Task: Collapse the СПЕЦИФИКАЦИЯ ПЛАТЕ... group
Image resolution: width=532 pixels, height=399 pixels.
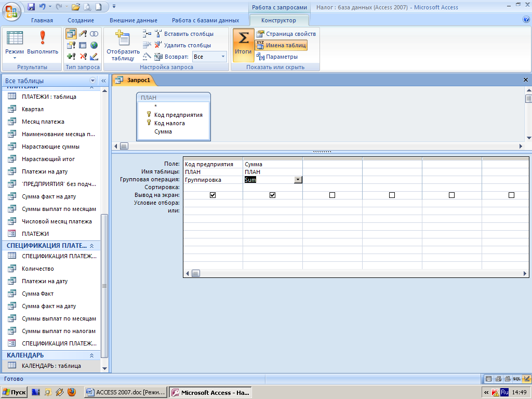Action: [x=91, y=246]
